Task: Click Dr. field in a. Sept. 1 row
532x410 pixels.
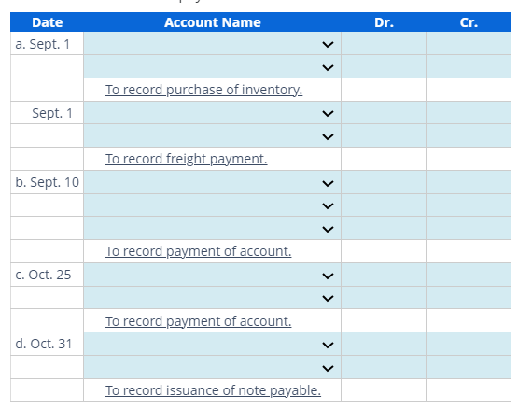Action: (x=384, y=44)
